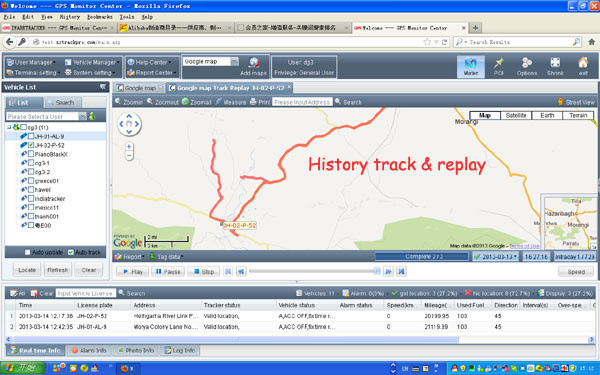
Task: Open the Bookmarks menu in Firefox
Action: pos(99,17)
